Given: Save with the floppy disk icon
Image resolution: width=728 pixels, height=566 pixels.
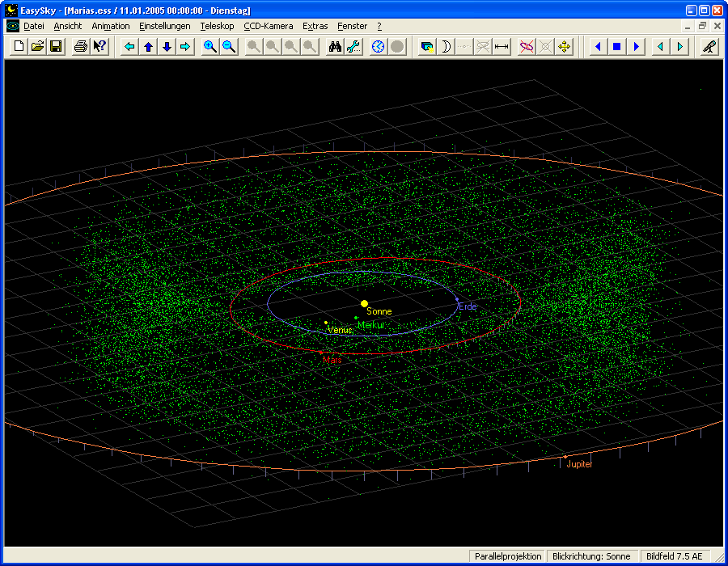Looking at the screenshot, I should 56,47.
